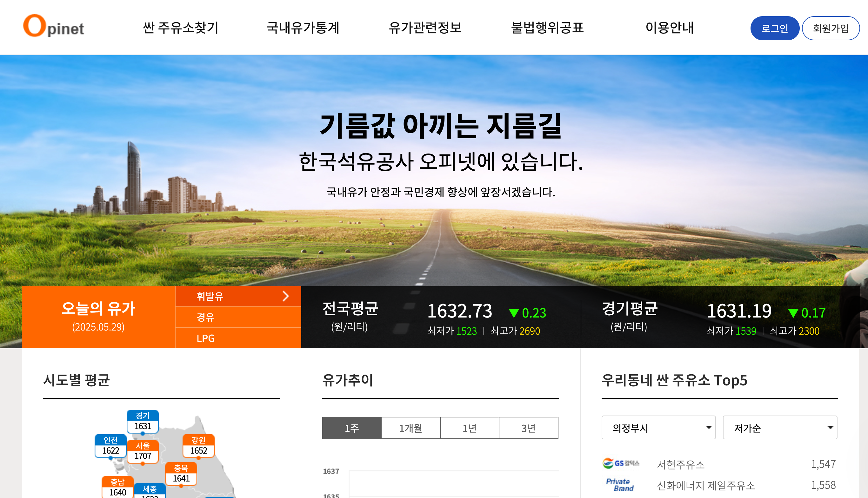Click the 경기 1631 map marker

tap(142, 421)
